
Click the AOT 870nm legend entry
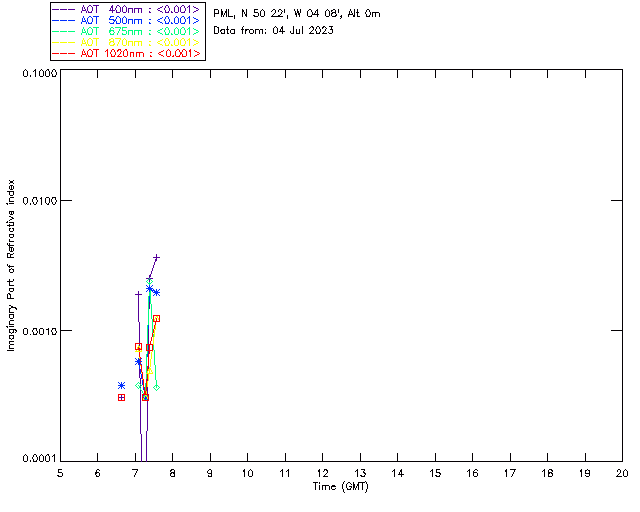(x=127, y=42)
